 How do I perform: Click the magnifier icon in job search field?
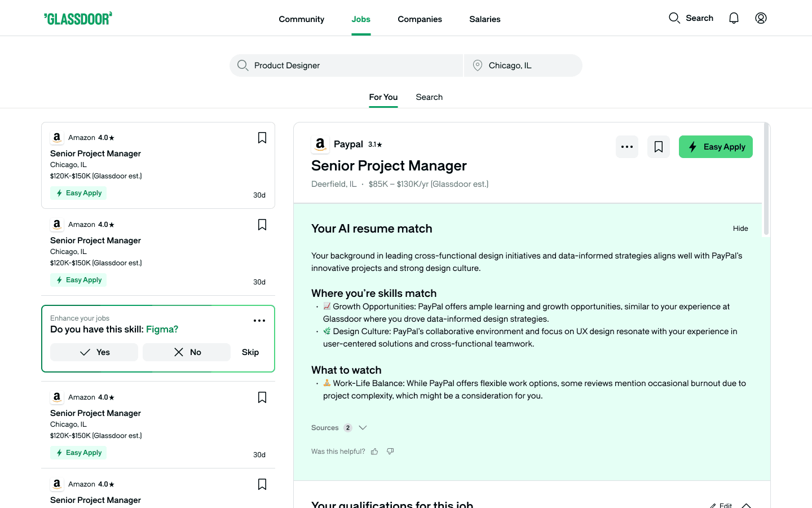click(x=242, y=65)
